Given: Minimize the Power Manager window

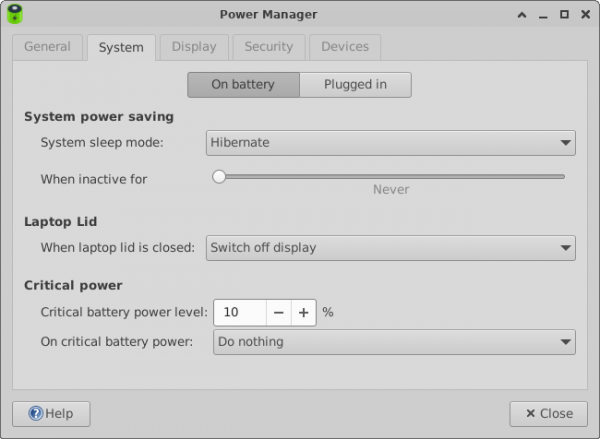Looking at the screenshot, I should [543, 16].
